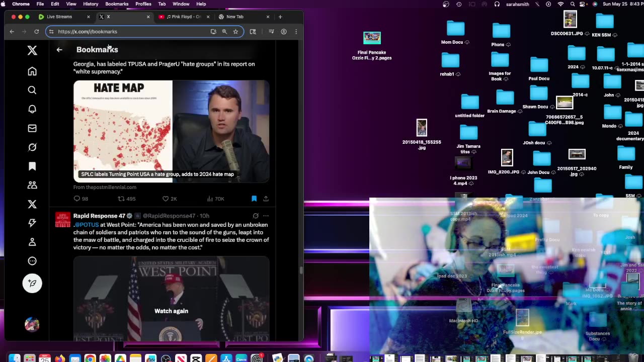The width and height of the screenshot is (644, 362).
Task: Open Firefox from the Dock
Action: 60,358
